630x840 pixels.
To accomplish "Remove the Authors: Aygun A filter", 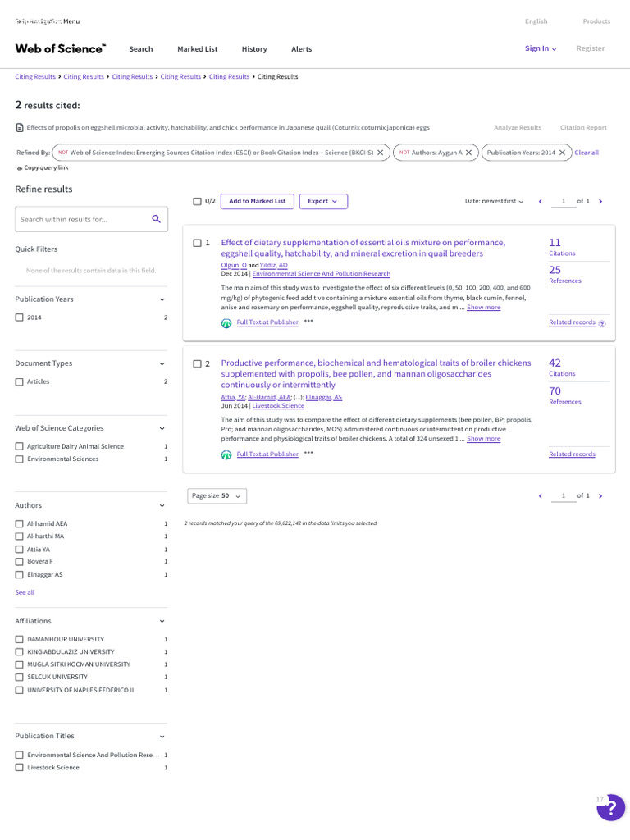I will pyautogui.click(x=468, y=153).
